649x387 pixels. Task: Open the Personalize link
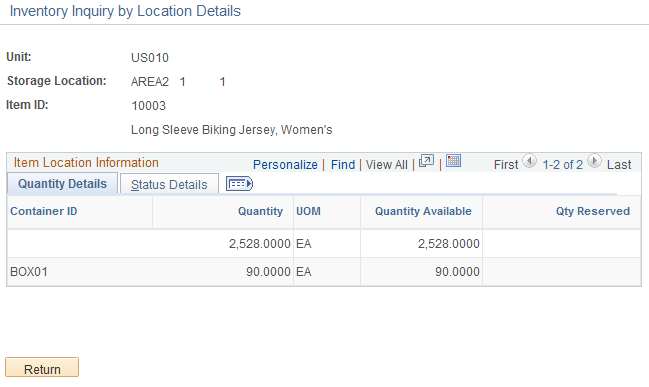[x=285, y=165]
